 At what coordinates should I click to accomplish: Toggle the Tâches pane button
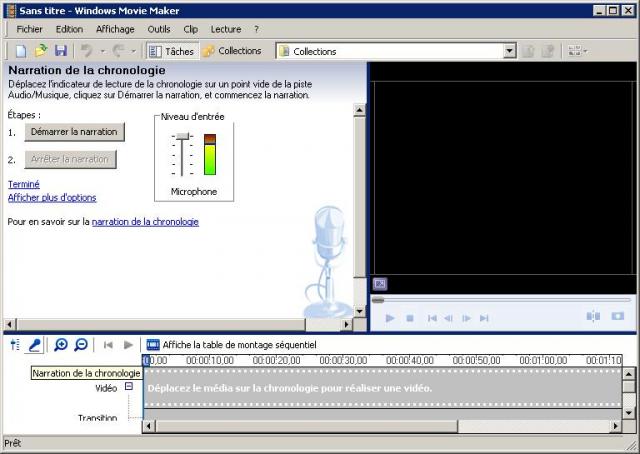click(x=172, y=51)
